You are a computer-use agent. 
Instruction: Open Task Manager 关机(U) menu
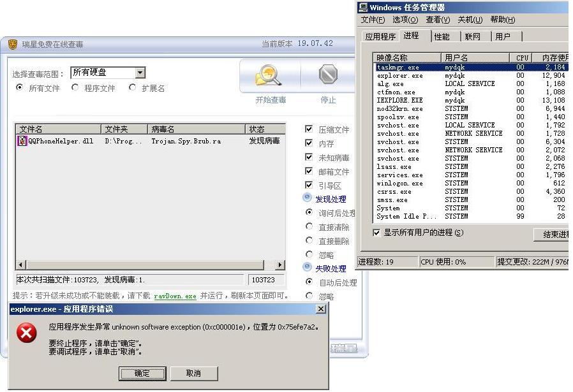[x=470, y=20]
